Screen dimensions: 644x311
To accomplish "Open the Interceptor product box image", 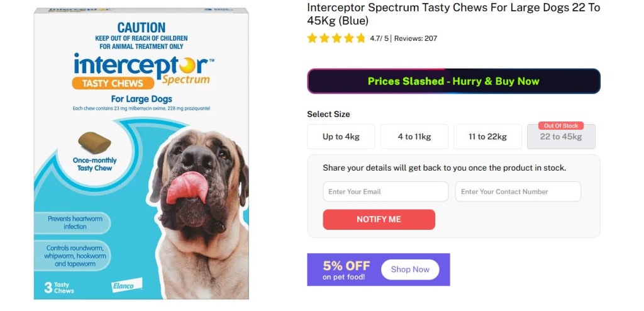I will pyautogui.click(x=142, y=154).
